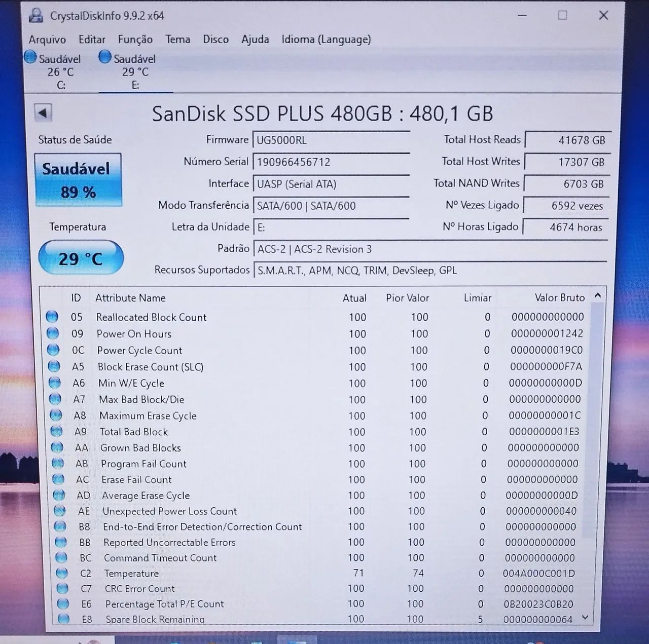Click Total NAND Writes value 6703 GB

coord(567,184)
